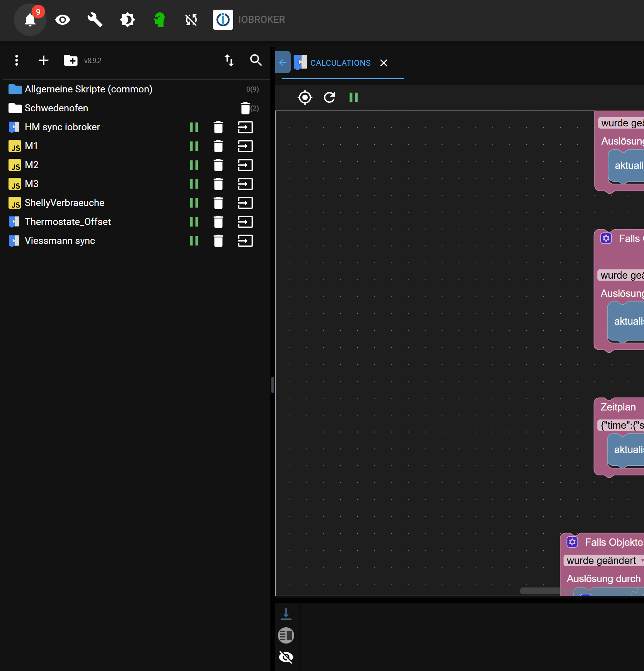
Task: Switch to the CALCULATIONS tab
Action: click(x=340, y=63)
